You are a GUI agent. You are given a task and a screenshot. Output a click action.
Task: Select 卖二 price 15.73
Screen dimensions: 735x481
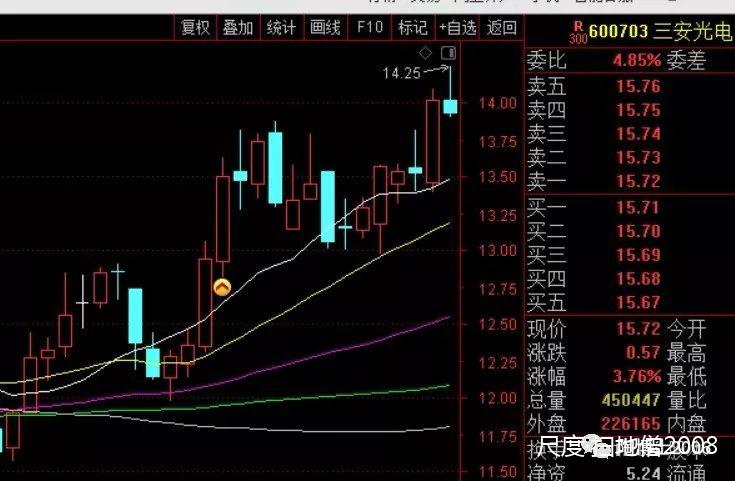[x=638, y=158]
